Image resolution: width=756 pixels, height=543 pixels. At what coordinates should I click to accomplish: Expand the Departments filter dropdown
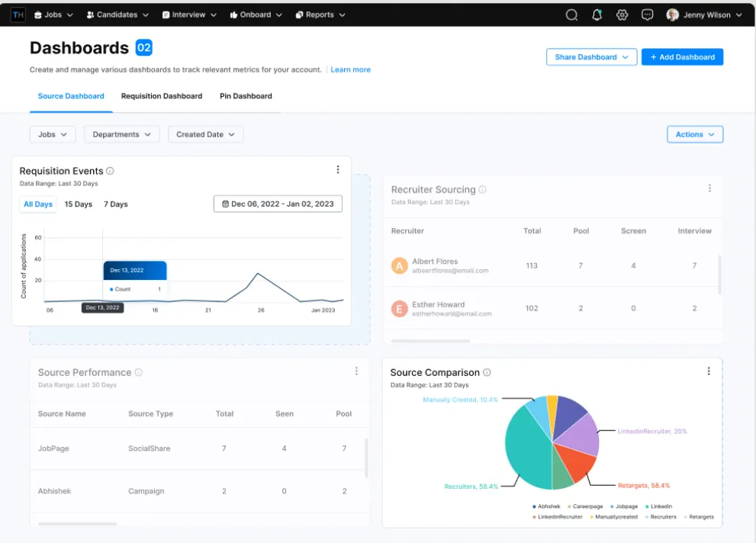coord(121,134)
